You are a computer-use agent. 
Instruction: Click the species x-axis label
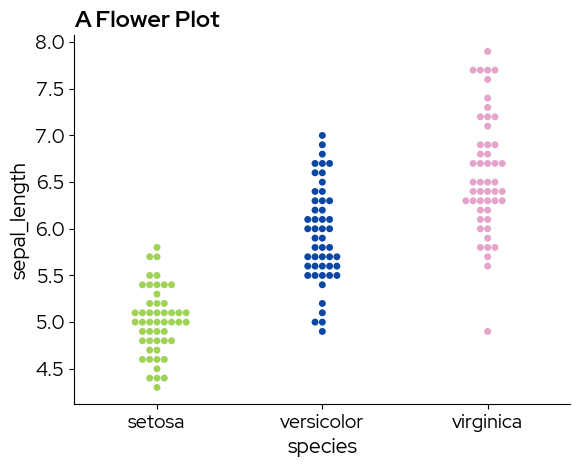click(x=322, y=447)
